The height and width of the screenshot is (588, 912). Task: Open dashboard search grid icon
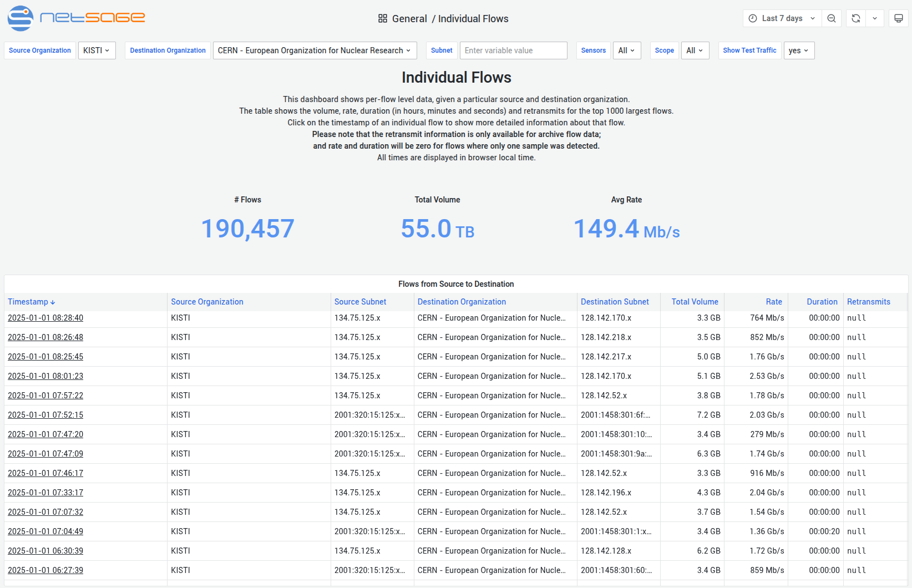pyautogui.click(x=383, y=18)
